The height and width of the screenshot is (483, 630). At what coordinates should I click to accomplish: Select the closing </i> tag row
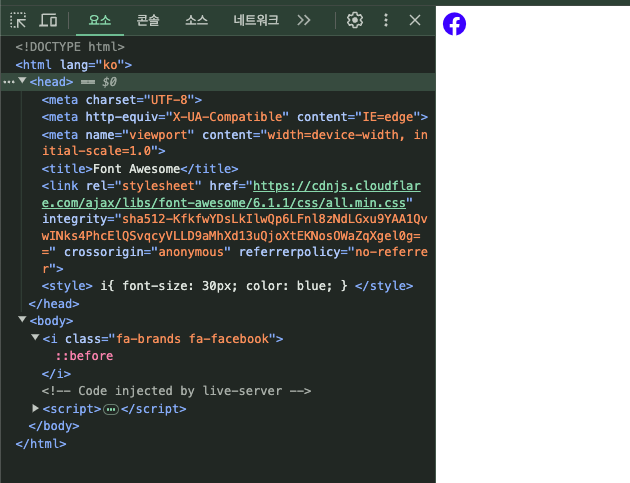pyautogui.click(x=56, y=374)
